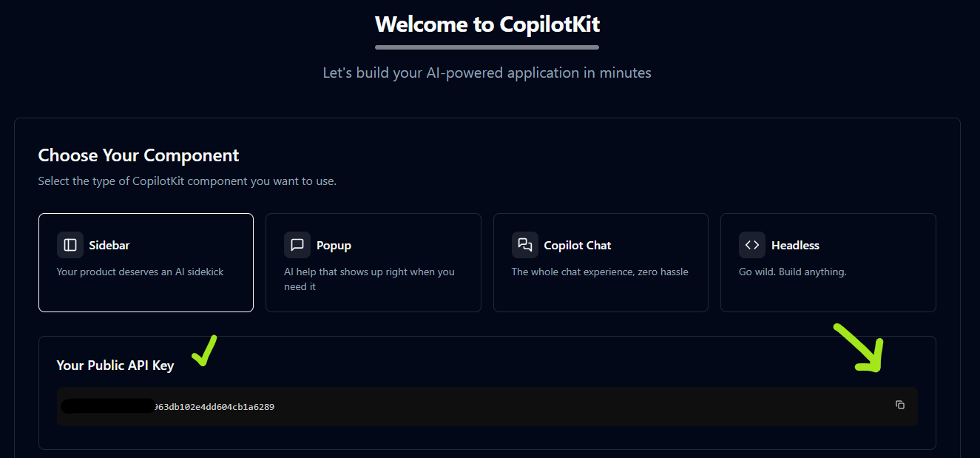The image size is (980, 458).
Task: Choose the Copilot Chat component card
Action: [601, 263]
